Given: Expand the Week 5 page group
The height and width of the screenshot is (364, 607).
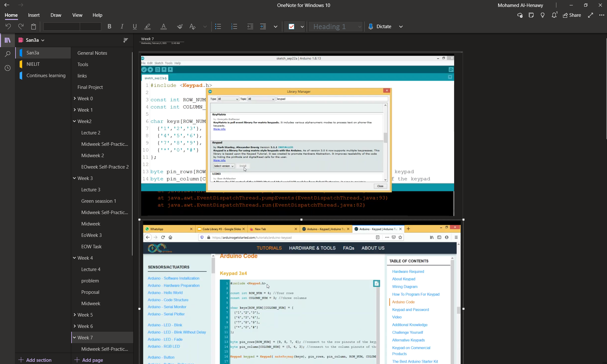Looking at the screenshot, I should [x=75, y=315].
